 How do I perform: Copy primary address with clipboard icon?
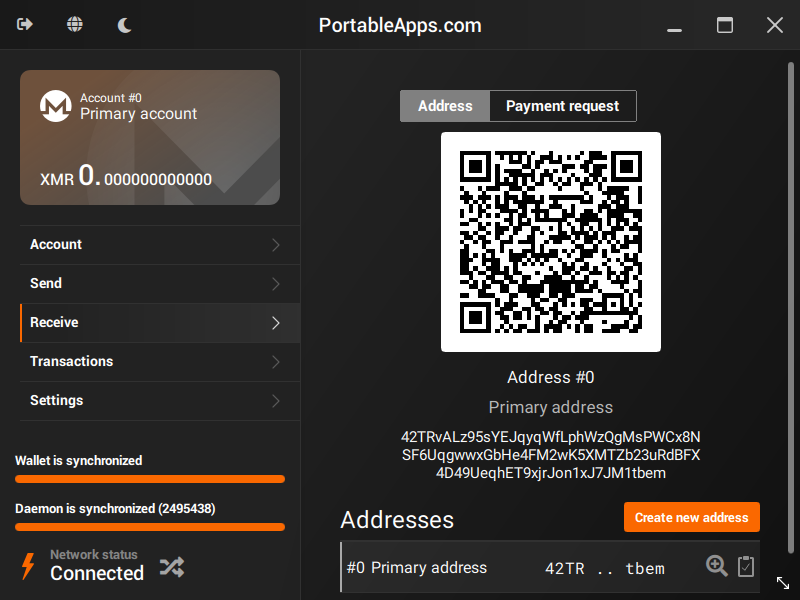(x=745, y=566)
